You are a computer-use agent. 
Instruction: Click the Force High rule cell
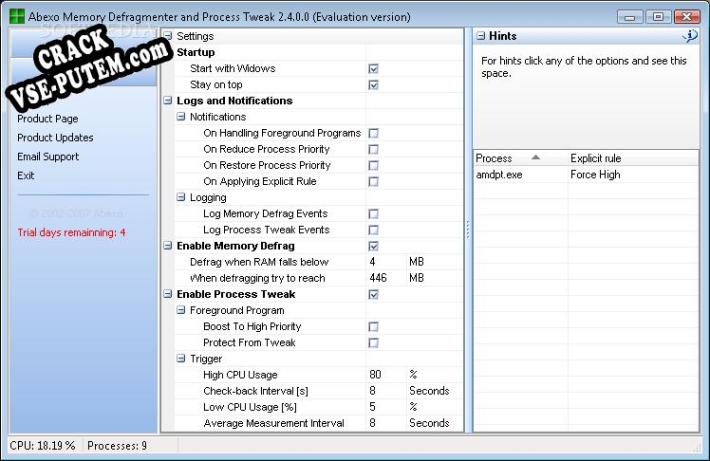[633, 175]
